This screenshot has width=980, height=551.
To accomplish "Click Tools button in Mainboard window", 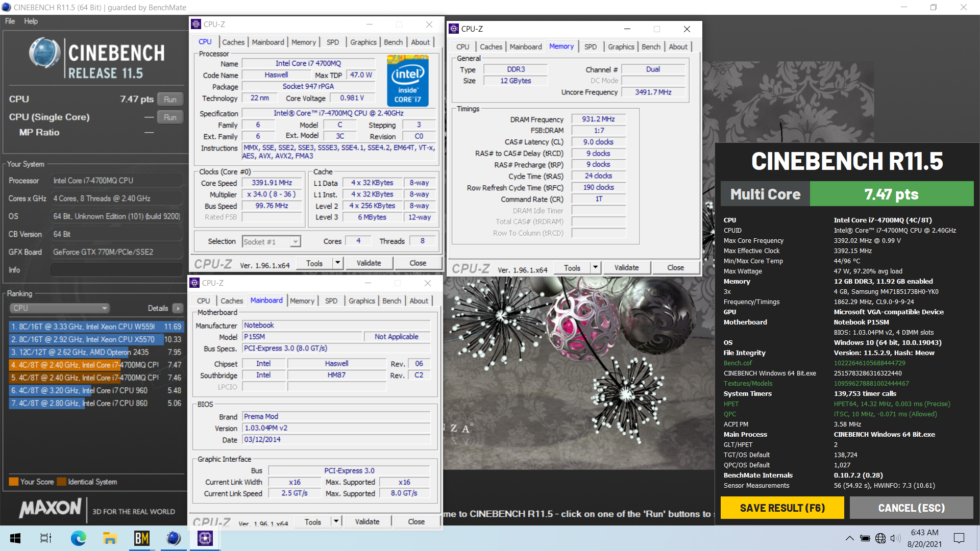I will (313, 522).
